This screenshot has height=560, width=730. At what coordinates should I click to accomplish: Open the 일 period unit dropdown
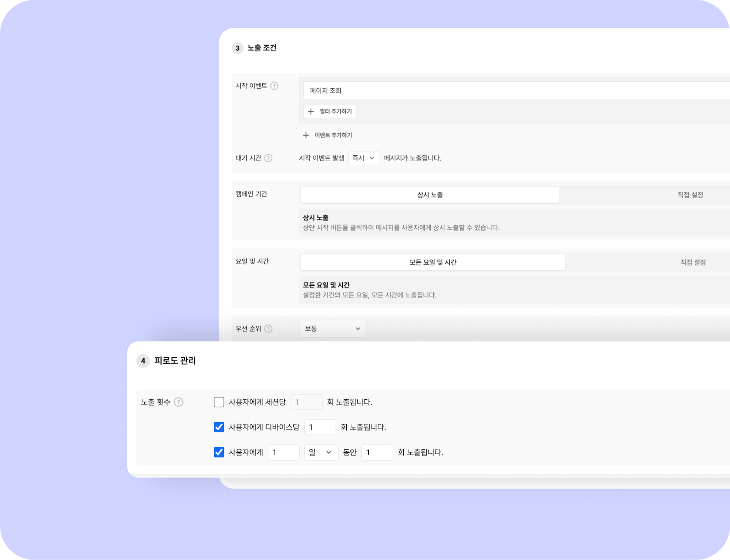point(321,452)
